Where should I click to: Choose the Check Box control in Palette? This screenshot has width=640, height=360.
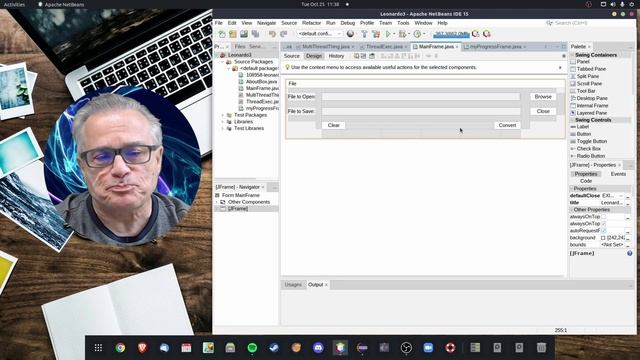(588, 149)
